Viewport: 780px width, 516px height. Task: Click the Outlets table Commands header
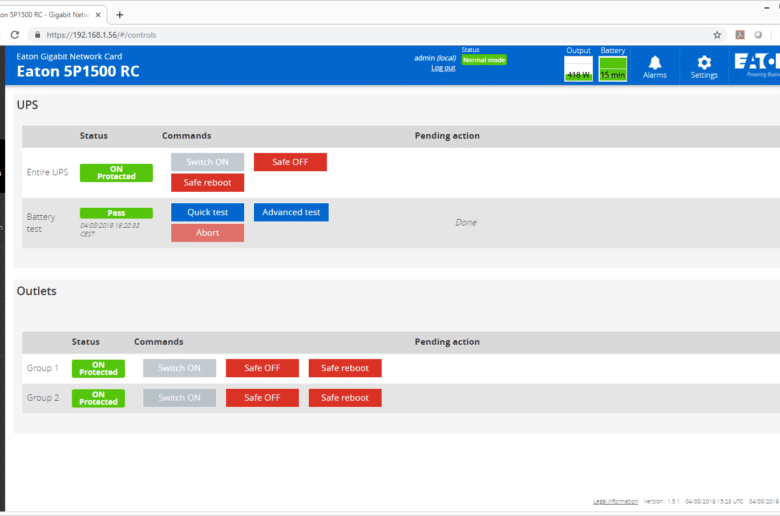click(159, 342)
